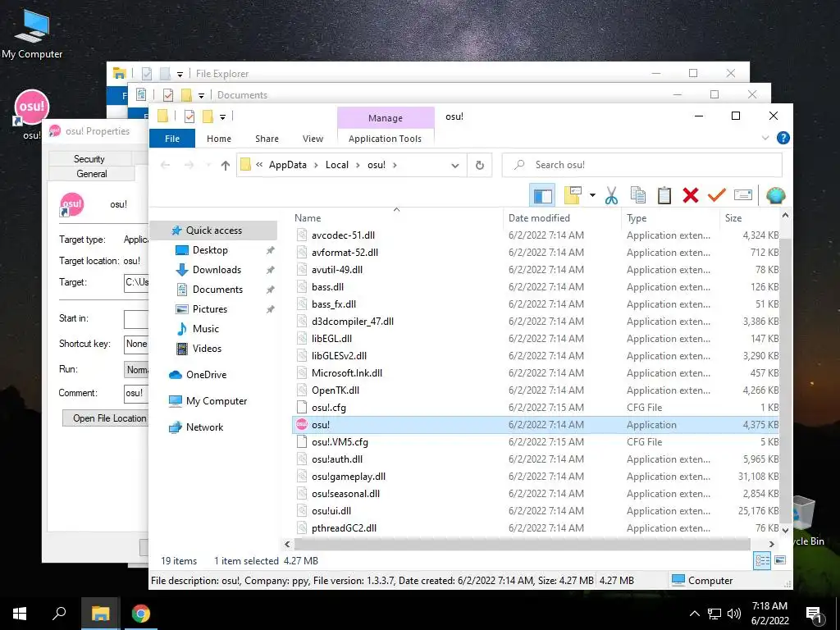Switch to details view using status bar icon

pyautogui.click(x=762, y=561)
